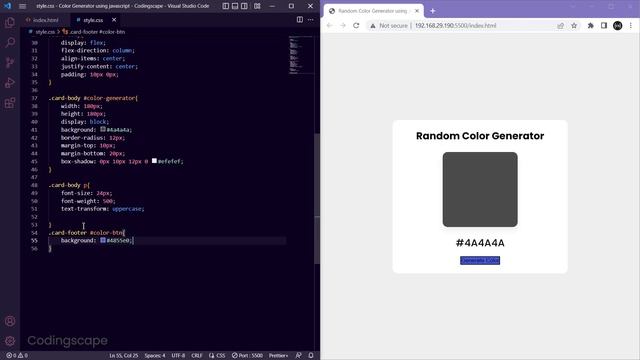
Task: Change file encoding UTF-8
Action: point(178,356)
